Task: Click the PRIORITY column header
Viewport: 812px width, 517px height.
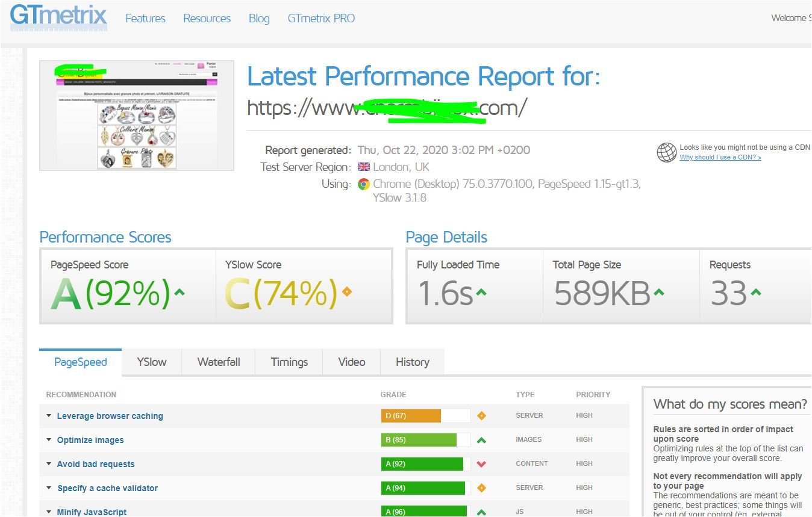Action: point(593,395)
